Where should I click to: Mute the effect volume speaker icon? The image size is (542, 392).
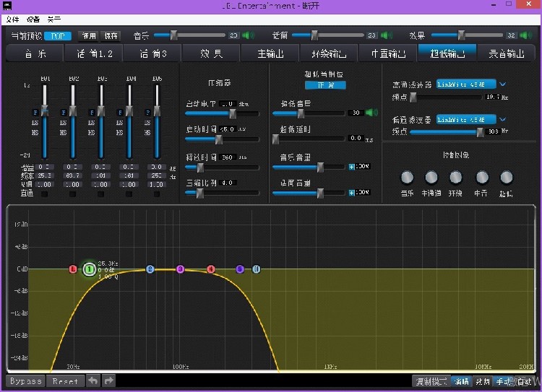click(x=526, y=35)
